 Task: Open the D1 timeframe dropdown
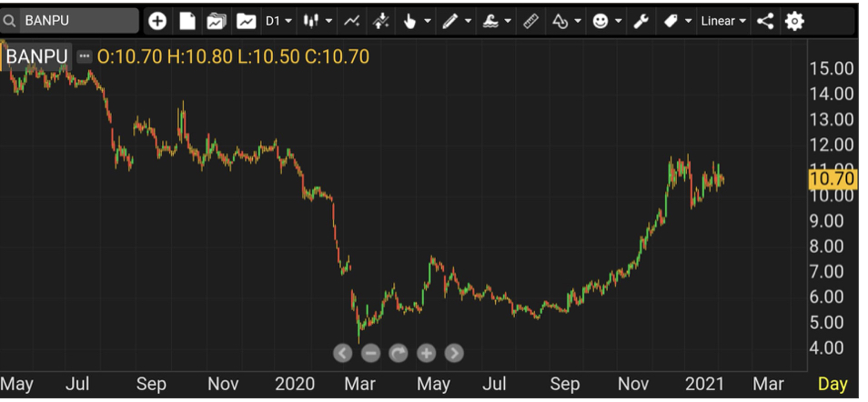tap(278, 21)
